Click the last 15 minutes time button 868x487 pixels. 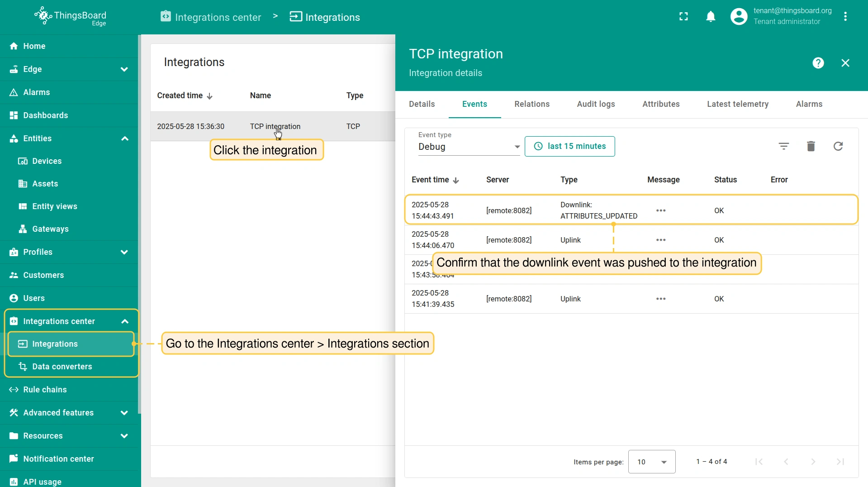click(x=569, y=146)
